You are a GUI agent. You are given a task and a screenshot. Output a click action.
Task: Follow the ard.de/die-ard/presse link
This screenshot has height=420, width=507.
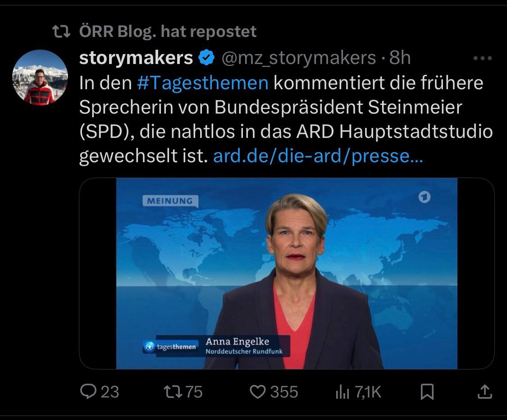318,156
